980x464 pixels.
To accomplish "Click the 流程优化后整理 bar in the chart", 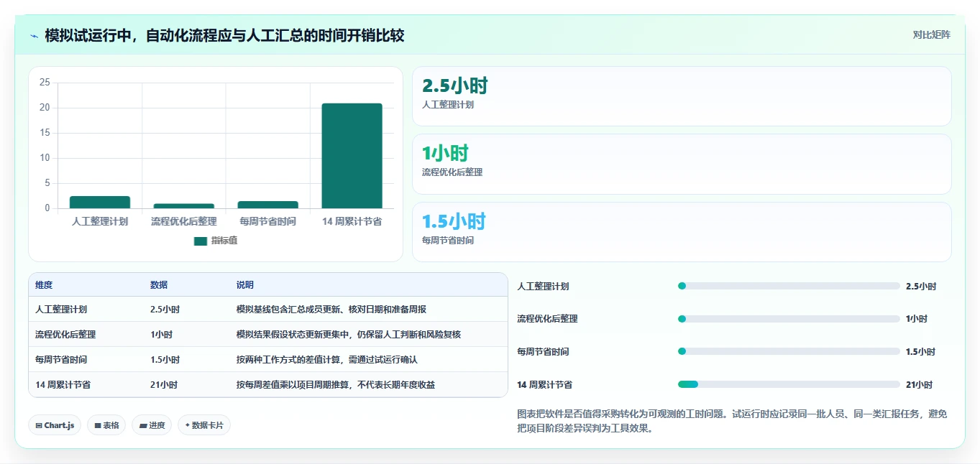I will pyautogui.click(x=184, y=206).
